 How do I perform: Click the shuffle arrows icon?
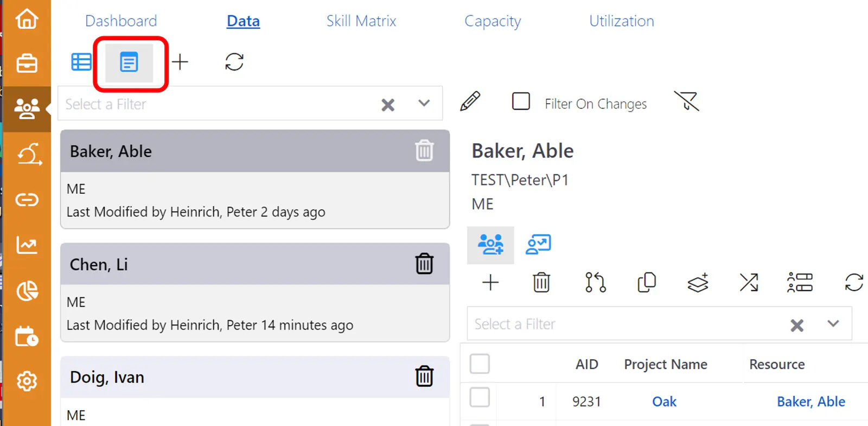(749, 283)
